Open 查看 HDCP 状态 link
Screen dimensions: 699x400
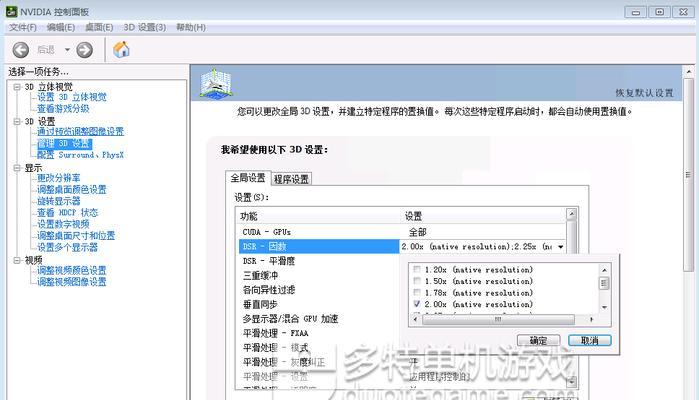(x=67, y=213)
